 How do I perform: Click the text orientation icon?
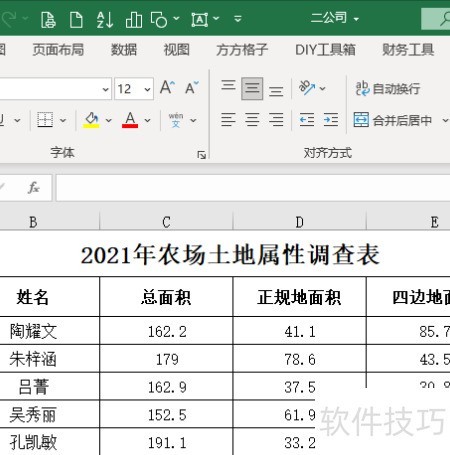(307, 88)
